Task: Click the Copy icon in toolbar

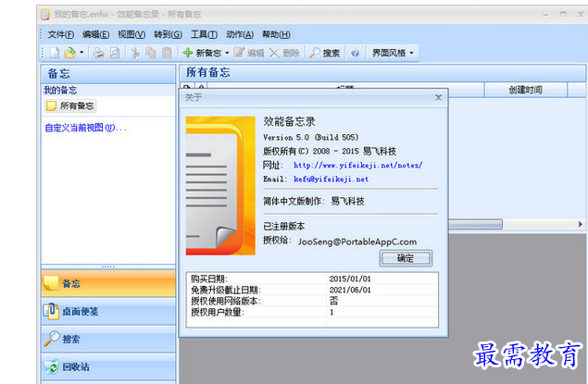Action: coord(151,53)
